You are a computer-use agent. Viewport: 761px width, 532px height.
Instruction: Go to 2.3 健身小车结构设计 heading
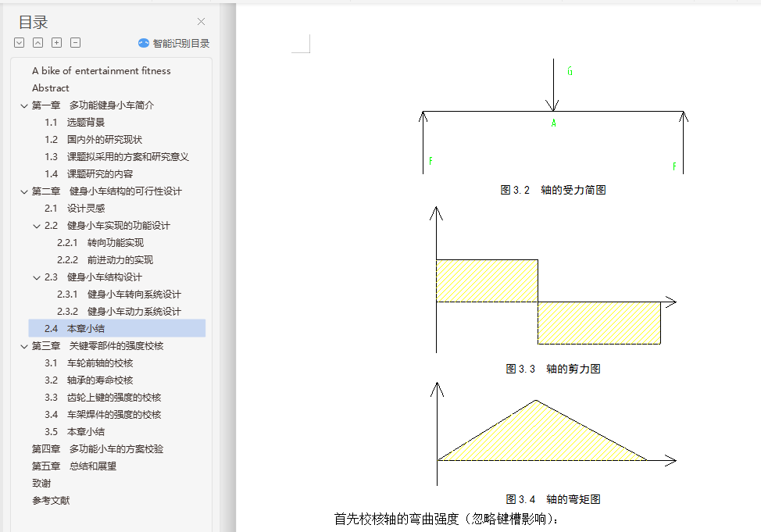tap(93, 277)
